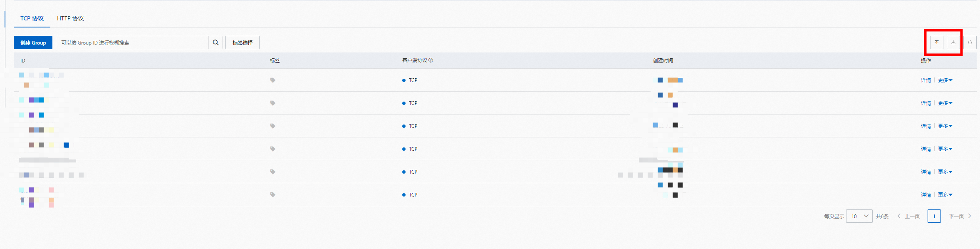Click the 创建 Group button
Screen dimensions: 980x249
(x=33, y=43)
